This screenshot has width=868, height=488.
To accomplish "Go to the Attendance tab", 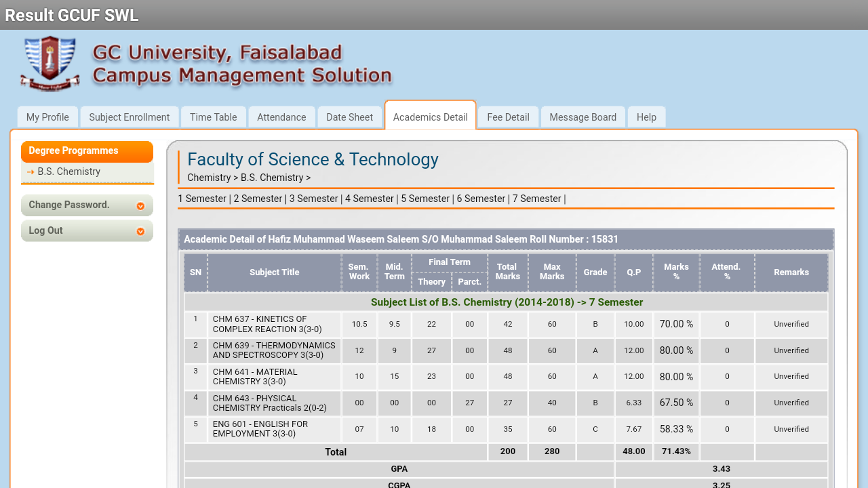I will pos(281,117).
